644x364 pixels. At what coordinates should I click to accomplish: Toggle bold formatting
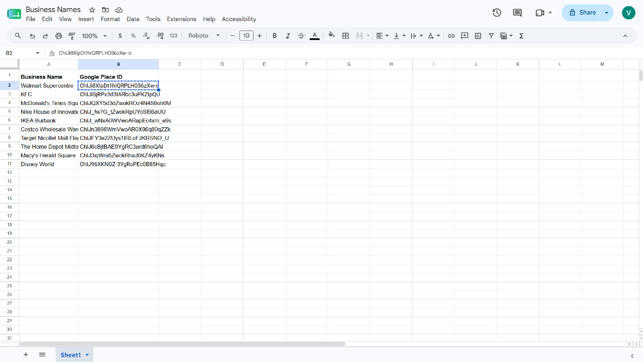(275, 36)
